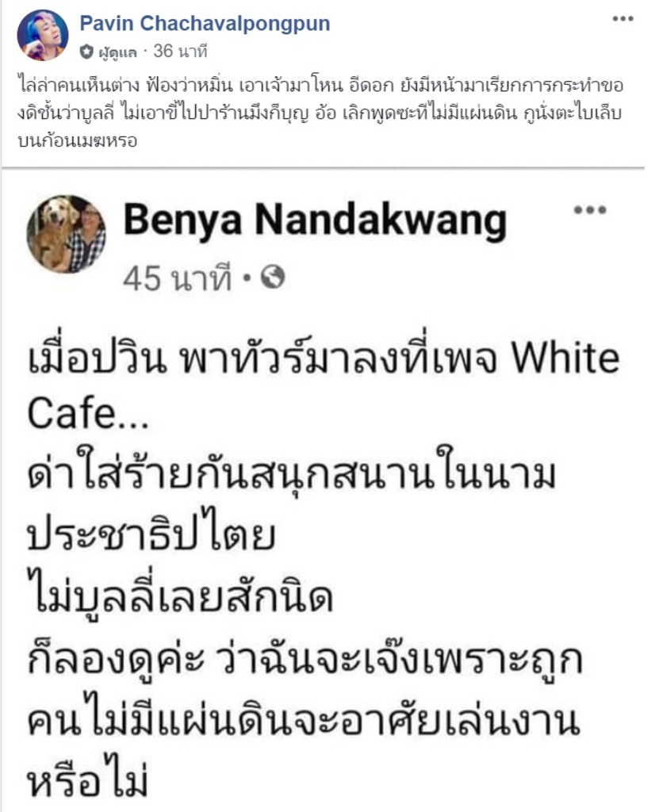This screenshot has width=655, height=812.
Task: Open Benya Nandakwang's dog profile picture
Action: pyautogui.click(x=67, y=234)
